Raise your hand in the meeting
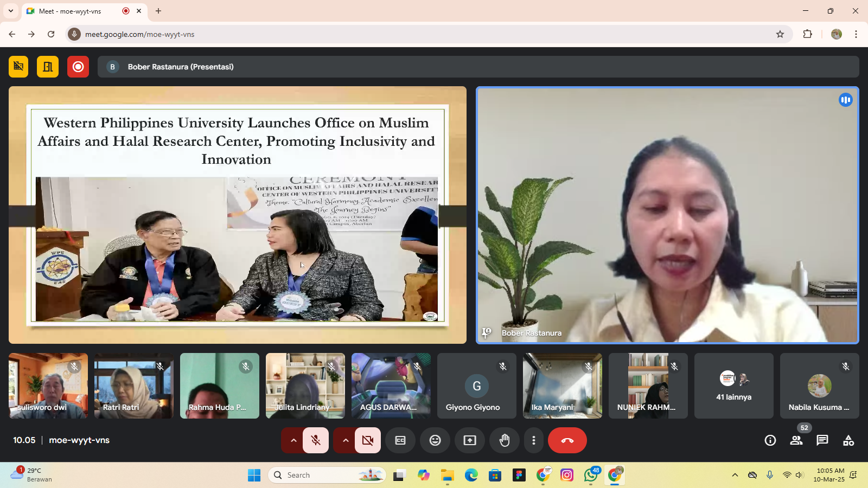Screen dimensions: 868x488 [505, 440]
